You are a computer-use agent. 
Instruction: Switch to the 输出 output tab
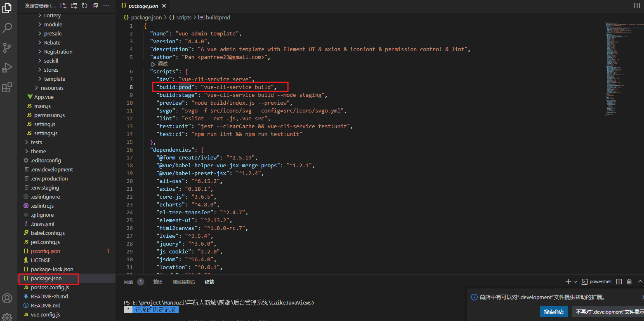tap(158, 282)
